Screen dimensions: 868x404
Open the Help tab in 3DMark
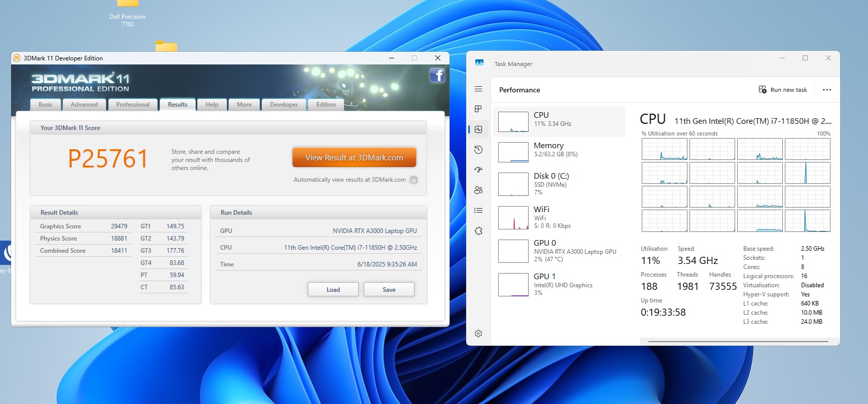[x=212, y=105]
